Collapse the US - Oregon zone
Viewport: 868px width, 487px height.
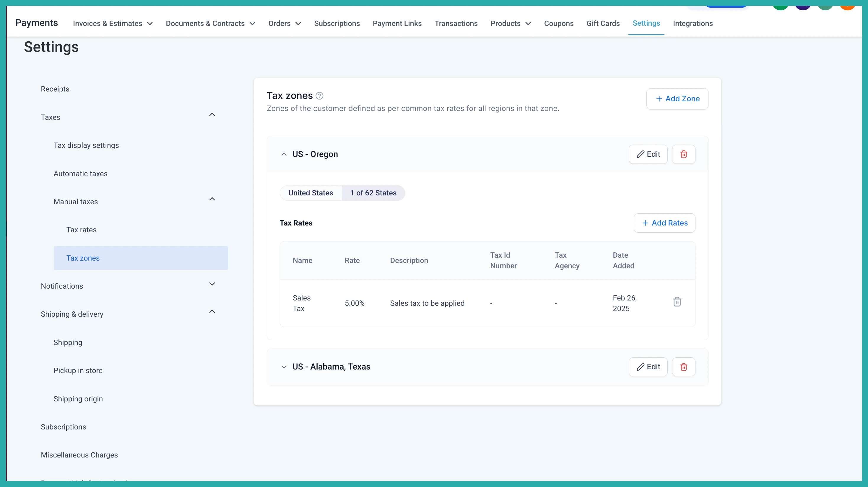(x=284, y=154)
